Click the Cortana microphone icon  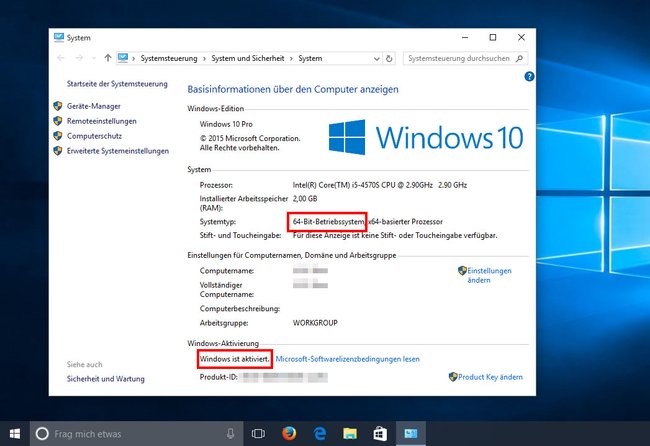[x=230, y=434]
